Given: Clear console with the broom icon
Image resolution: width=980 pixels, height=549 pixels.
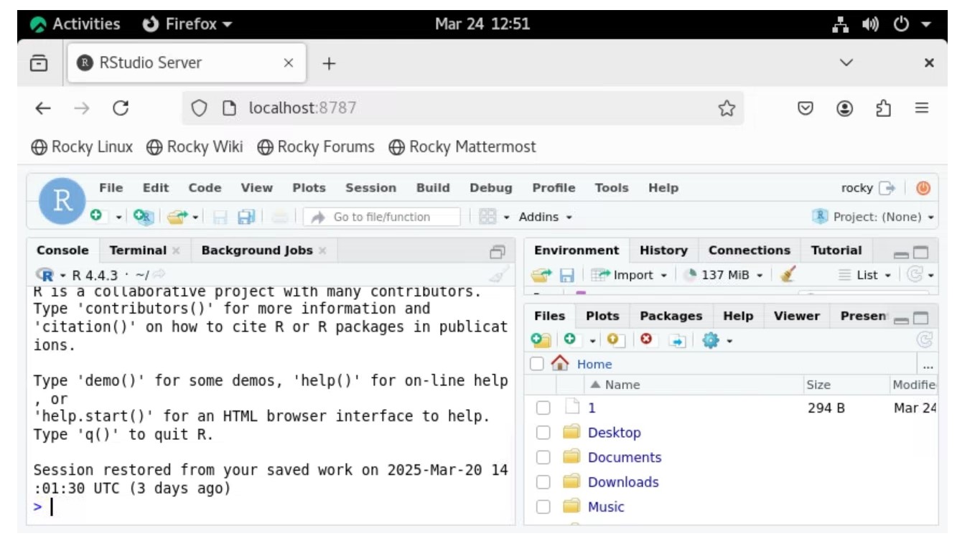Looking at the screenshot, I should point(499,274).
